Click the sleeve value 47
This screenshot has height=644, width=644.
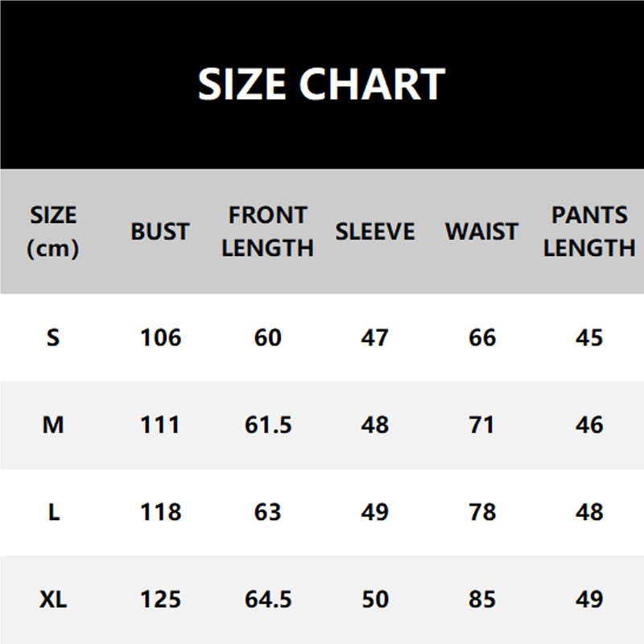tap(375, 337)
